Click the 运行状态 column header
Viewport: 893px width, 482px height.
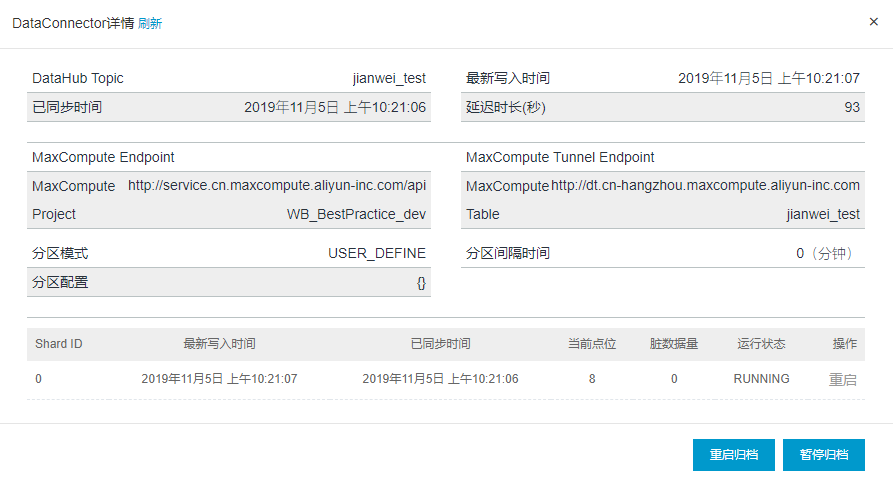click(761, 344)
